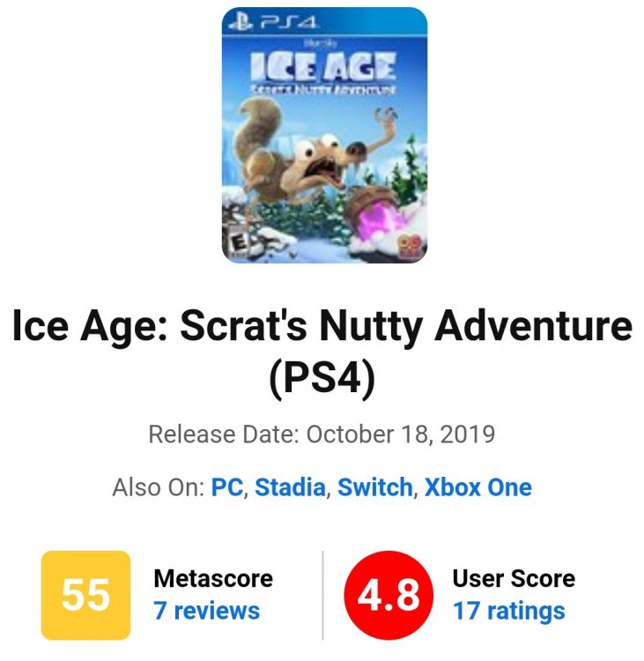Viewport: 644px width, 661px height.
Task: Open the 7 reviews link
Action: pos(206,610)
